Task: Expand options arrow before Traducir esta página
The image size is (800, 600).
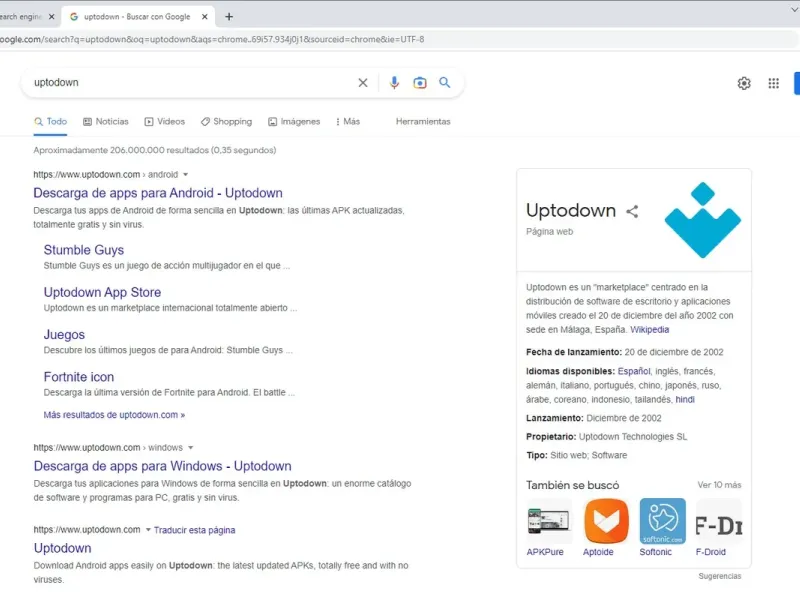Action: pos(148,530)
